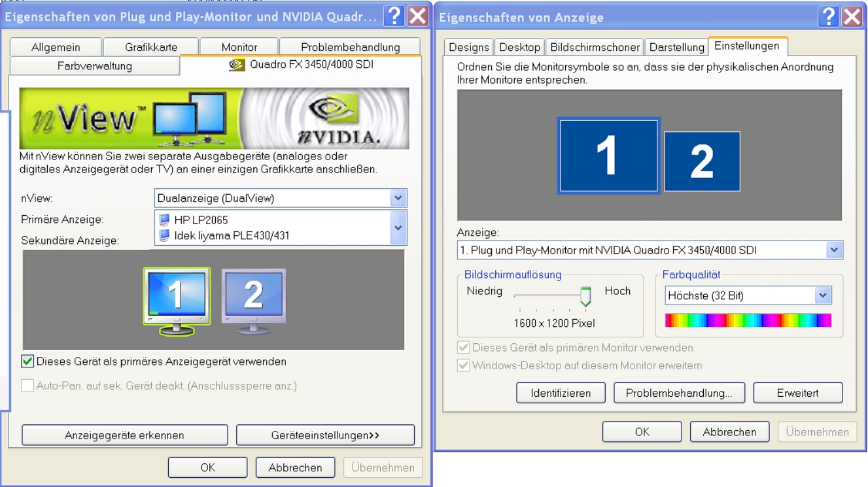Select monitor 1 icon in nView panel
The width and height of the screenshot is (868, 487).
pos(177,301)
